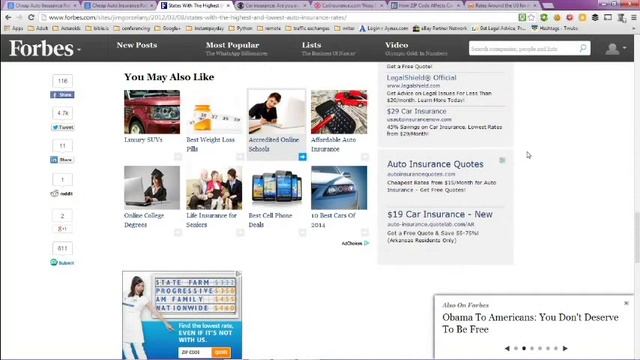640x360 pixels.
Task: Click the browser address bar
Action: coord(278,18)
